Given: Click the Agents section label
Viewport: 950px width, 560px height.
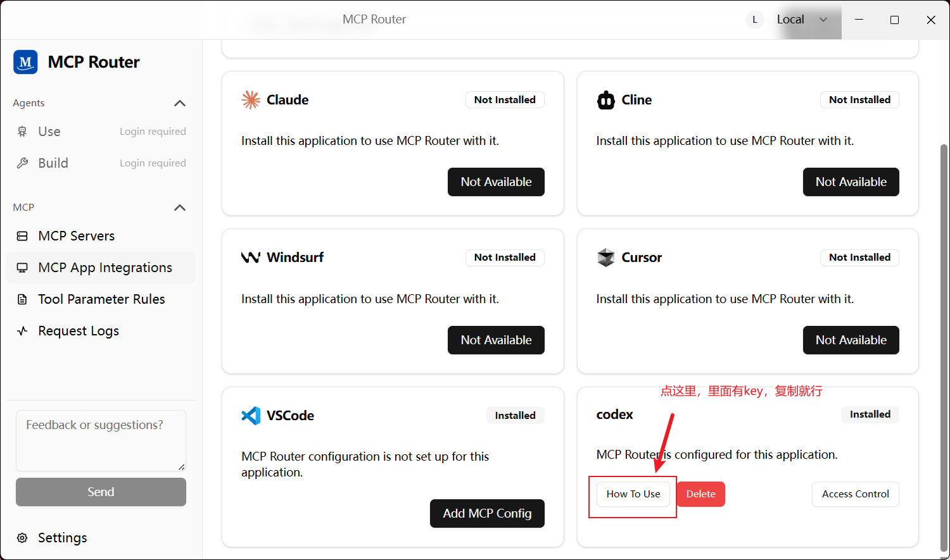Looking at the screenshot, I should click(28, 103).
